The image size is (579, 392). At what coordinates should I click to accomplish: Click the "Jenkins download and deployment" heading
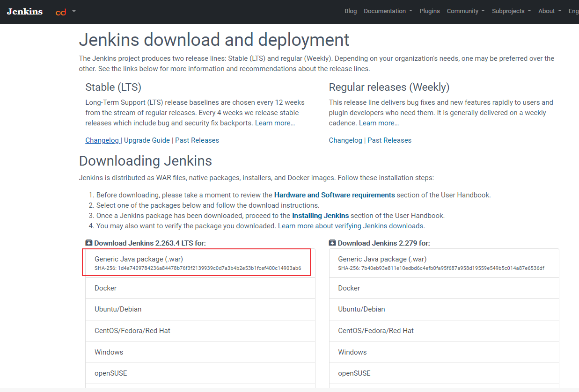[214, 40]
